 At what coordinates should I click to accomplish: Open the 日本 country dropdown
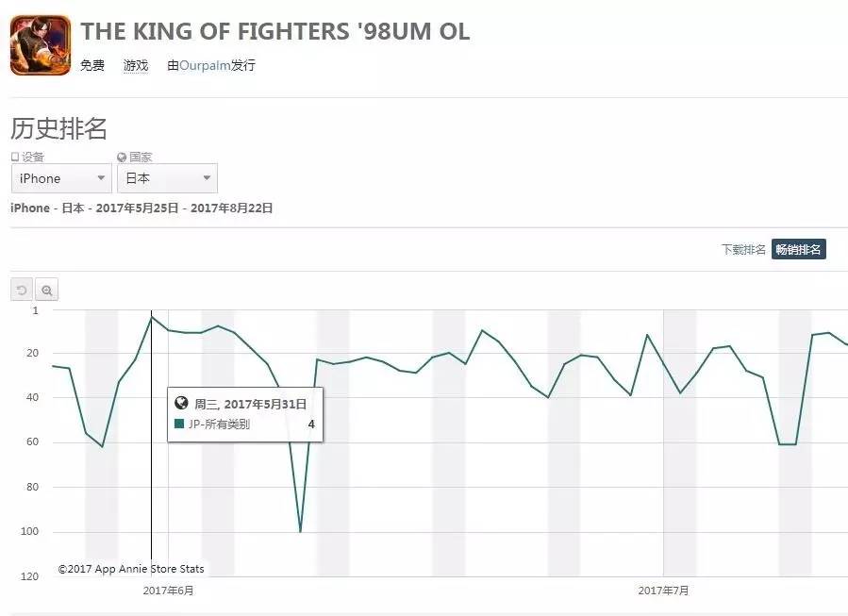tap(167, 178)
